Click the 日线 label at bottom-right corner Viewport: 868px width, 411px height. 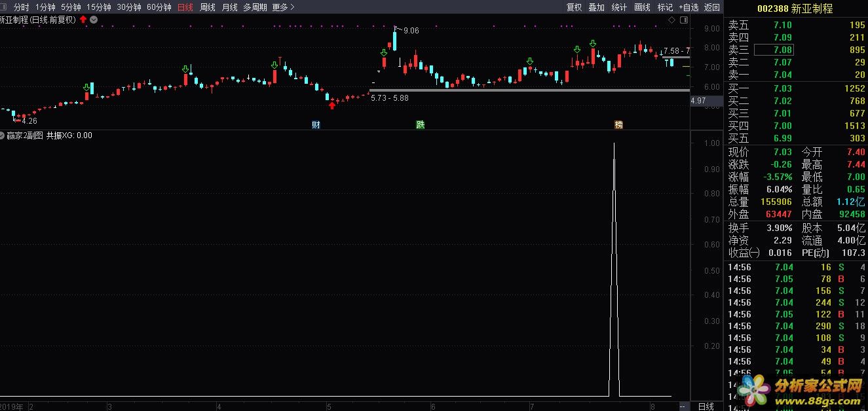coord(706,406)
